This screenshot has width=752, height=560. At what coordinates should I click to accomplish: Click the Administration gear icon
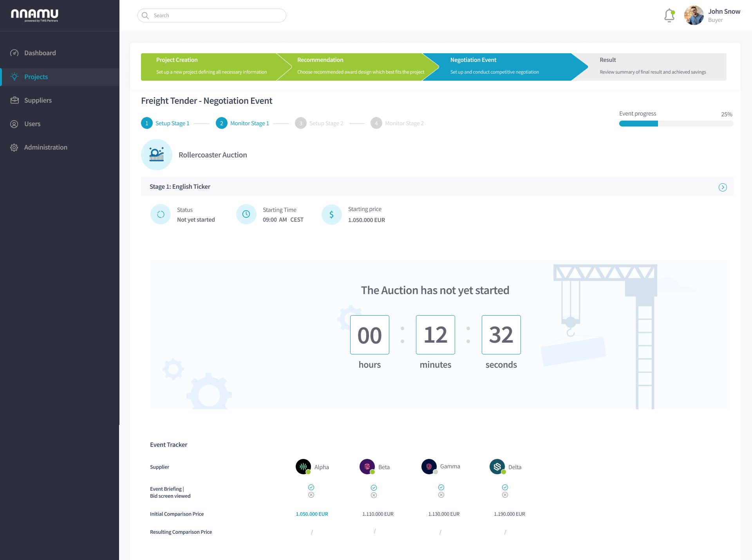click(14, 147)
